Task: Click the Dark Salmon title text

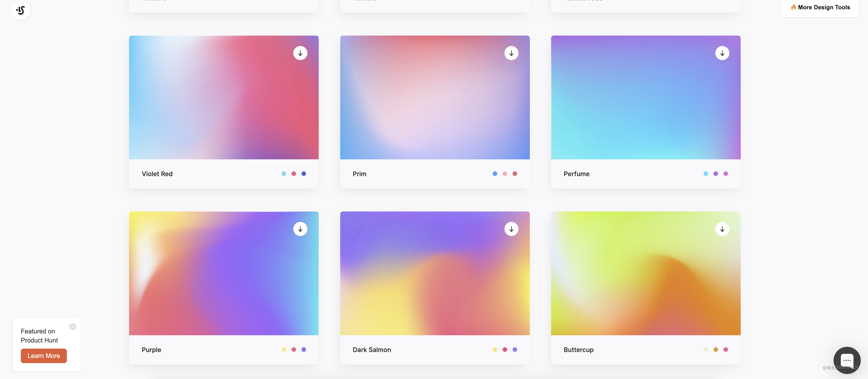Action: coord(372,350)
